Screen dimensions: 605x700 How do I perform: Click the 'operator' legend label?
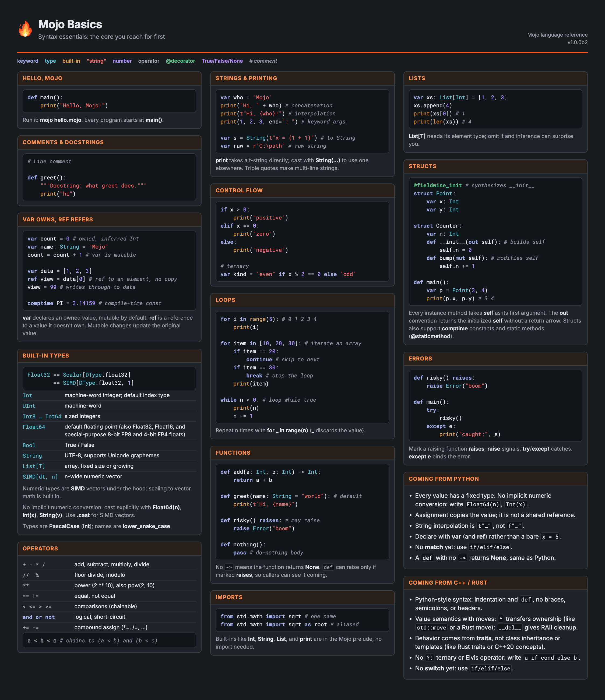[x=149, y=61]
